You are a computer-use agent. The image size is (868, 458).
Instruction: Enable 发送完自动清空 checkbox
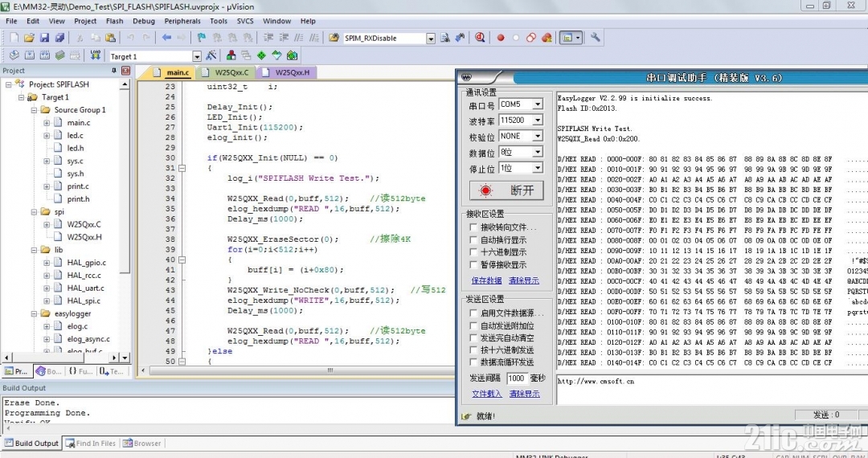[473, 338]
